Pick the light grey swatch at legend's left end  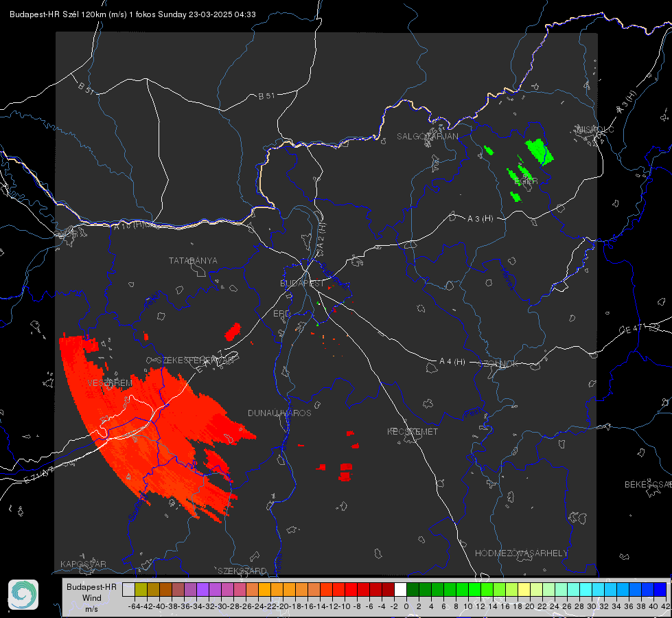(128, 589)
